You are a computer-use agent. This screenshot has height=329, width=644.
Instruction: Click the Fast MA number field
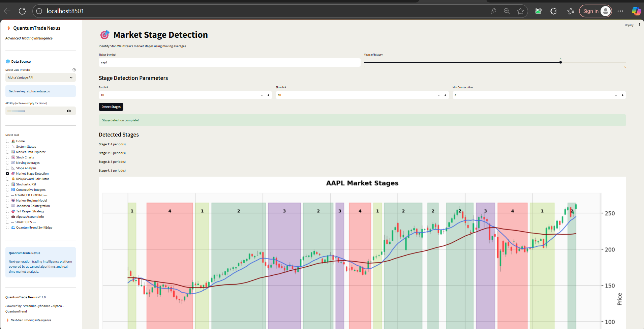[x=179, y=95]
